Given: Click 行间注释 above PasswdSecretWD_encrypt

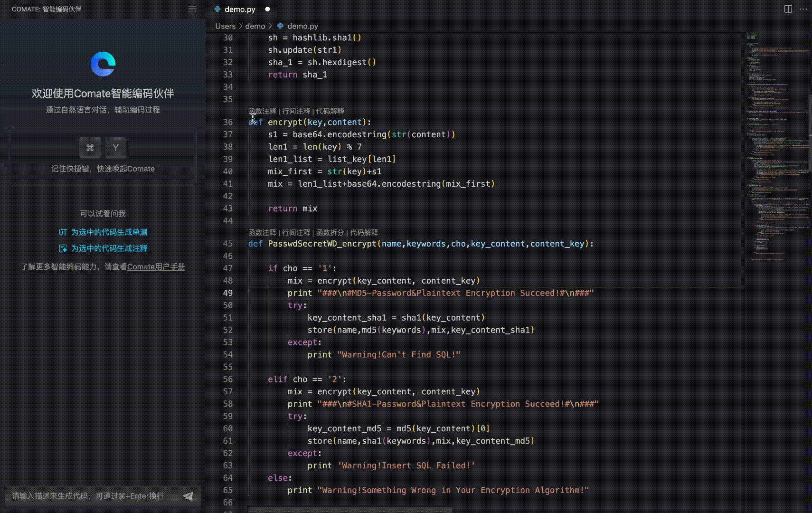Looking at the screenshot, I should pos(296,233).
